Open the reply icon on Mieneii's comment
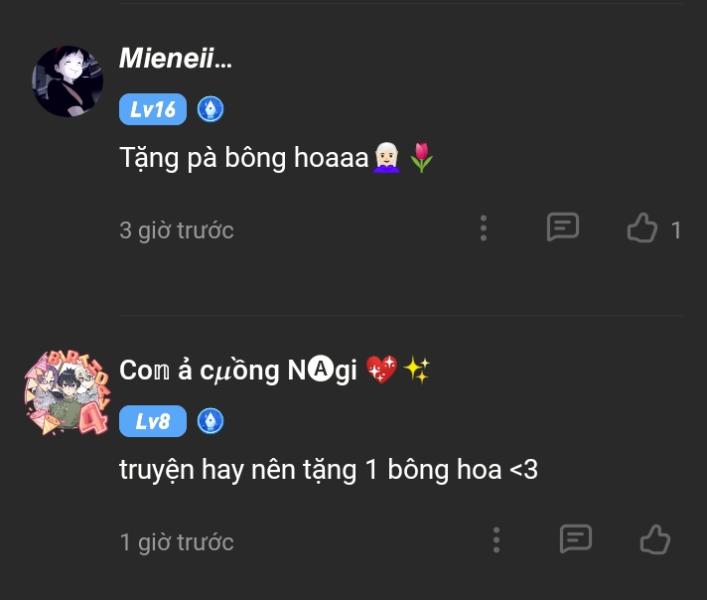Screen dimensions: 707x600 point(563,228)
